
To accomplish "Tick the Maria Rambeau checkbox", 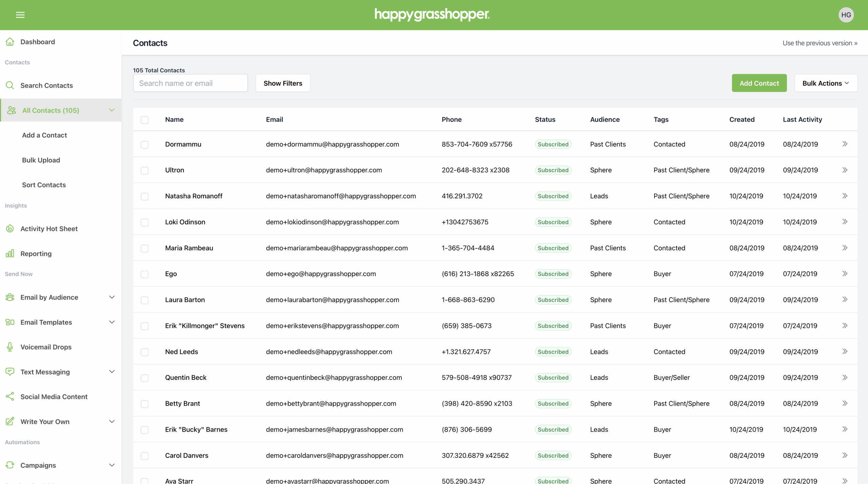I will (145, 248).
